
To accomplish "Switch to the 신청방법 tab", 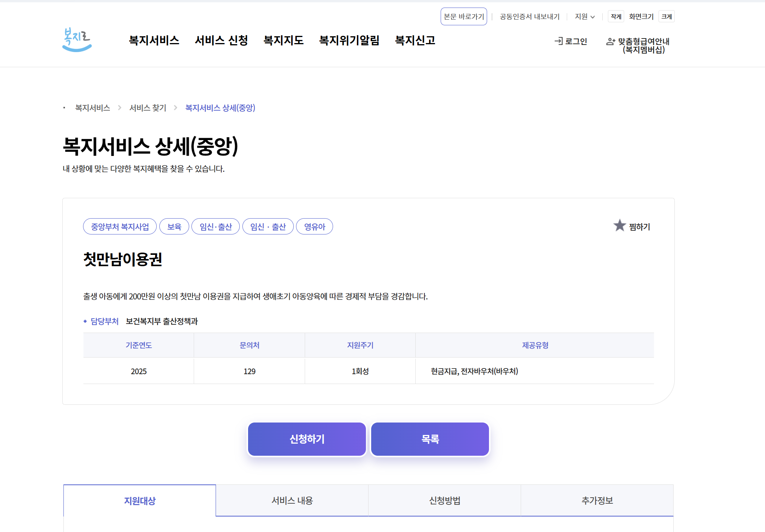I will [x=445, y=501].
